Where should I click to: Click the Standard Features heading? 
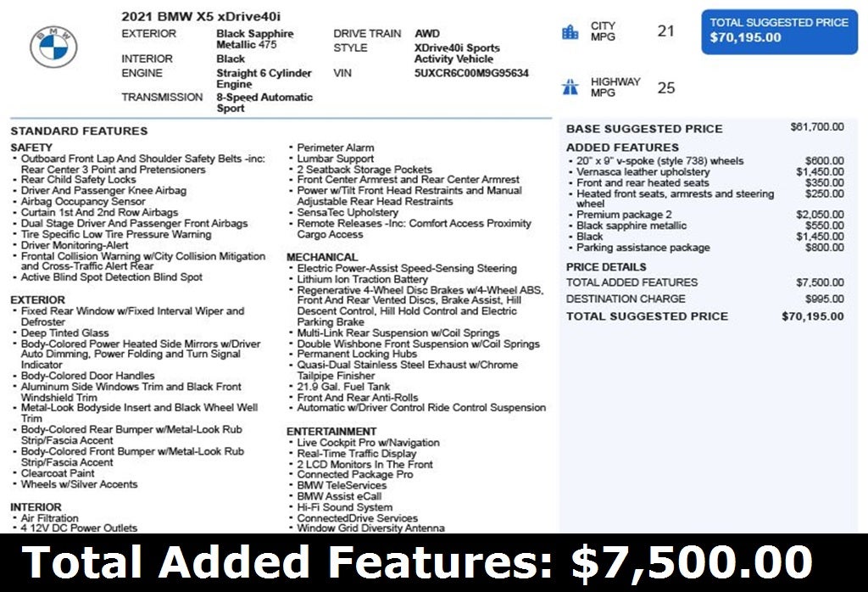pyautogui.click(x=79, y=131)
